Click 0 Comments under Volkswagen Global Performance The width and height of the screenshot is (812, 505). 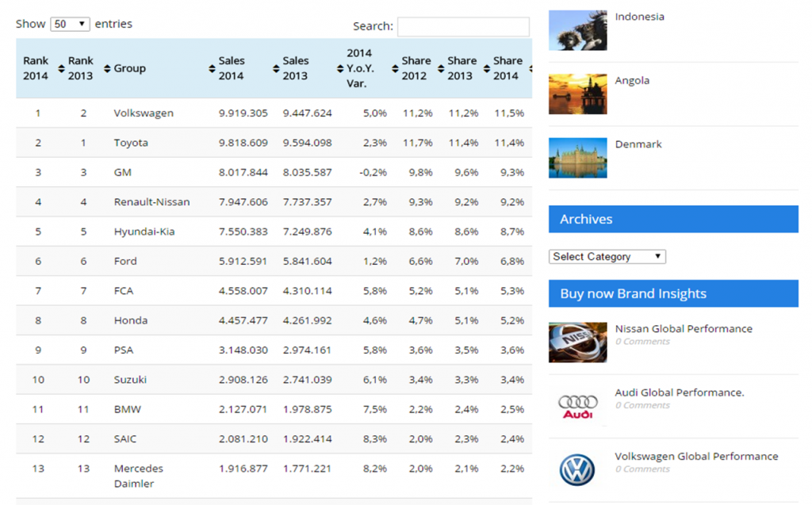(x=642, y=469)
